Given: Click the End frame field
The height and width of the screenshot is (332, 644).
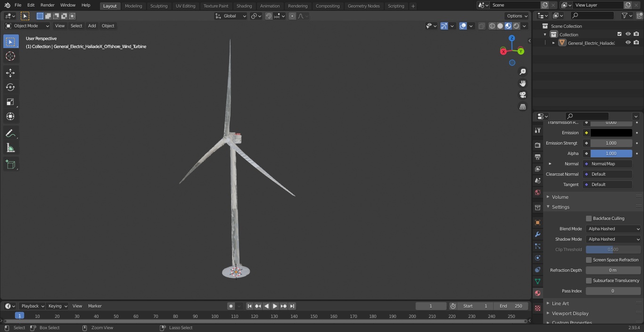Looking at the screenshot, I should [x=511, y=306].
